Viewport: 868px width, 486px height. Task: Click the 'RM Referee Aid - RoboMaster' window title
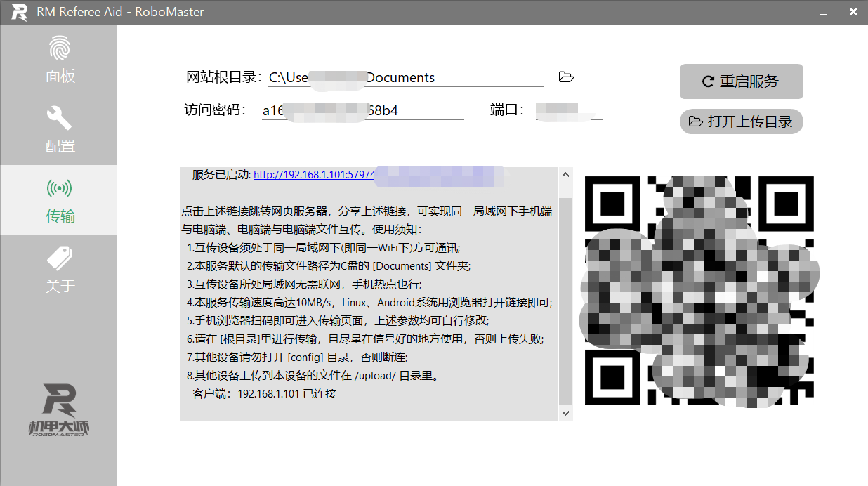121,12
